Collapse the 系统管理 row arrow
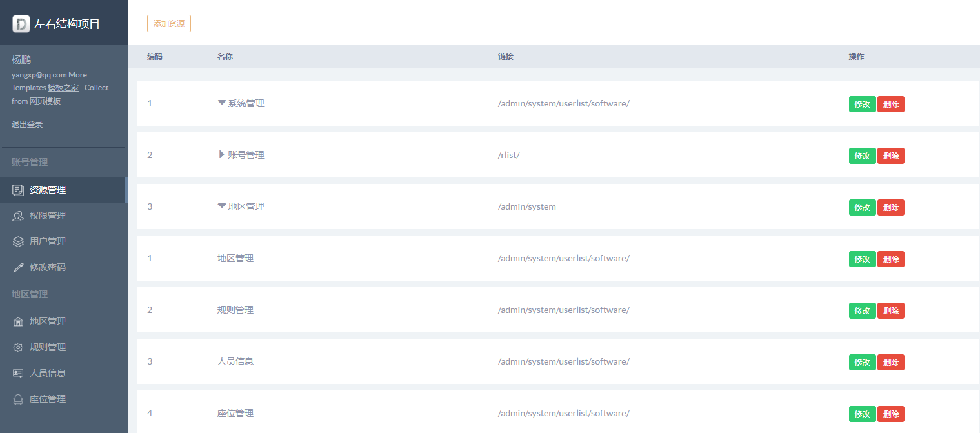Image resolution: width=980 pixels, height=433 pixels. [x=221, y=103]
